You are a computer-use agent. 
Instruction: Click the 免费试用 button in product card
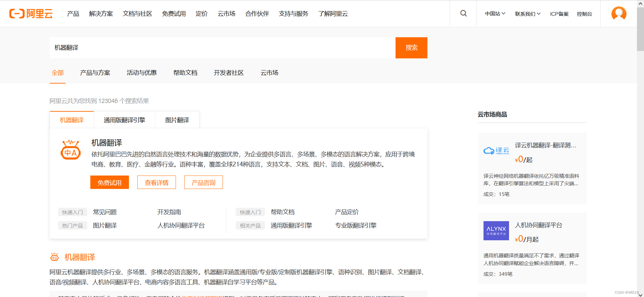(x=109, y=182)
